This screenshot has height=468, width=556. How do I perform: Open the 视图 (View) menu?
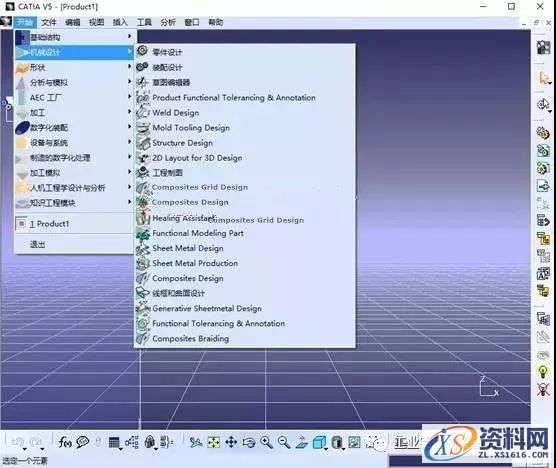[x=96, y=22]
